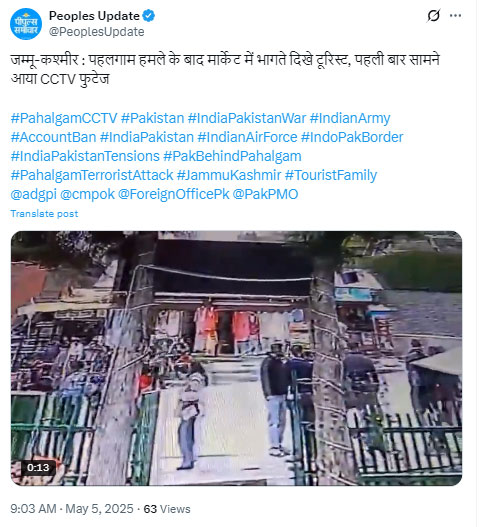The image size is (481, 527).
Task: Click the 0:13 video duration badge
Action: tap(38, 468)
